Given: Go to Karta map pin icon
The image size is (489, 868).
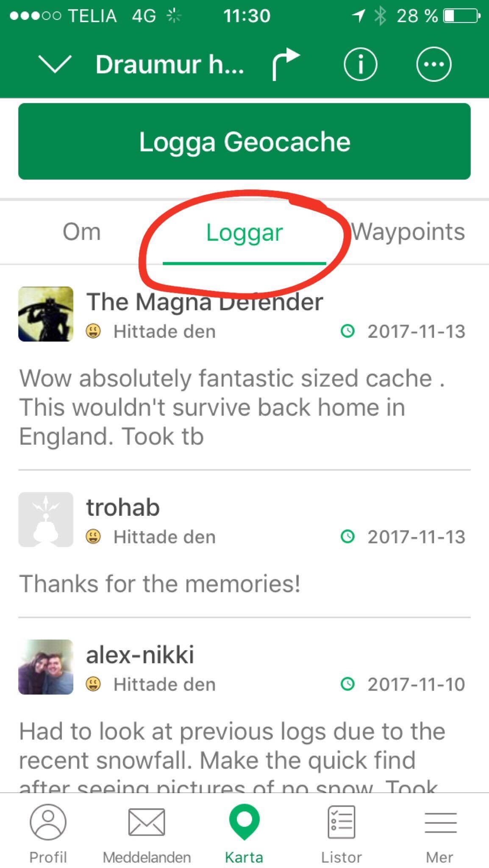Looking at the screenshot, I should 244,822.
